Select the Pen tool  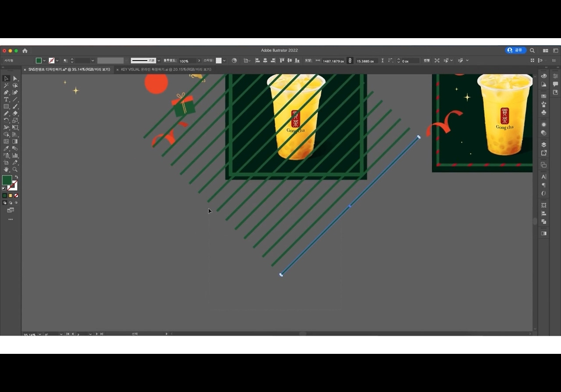(6, 93)
